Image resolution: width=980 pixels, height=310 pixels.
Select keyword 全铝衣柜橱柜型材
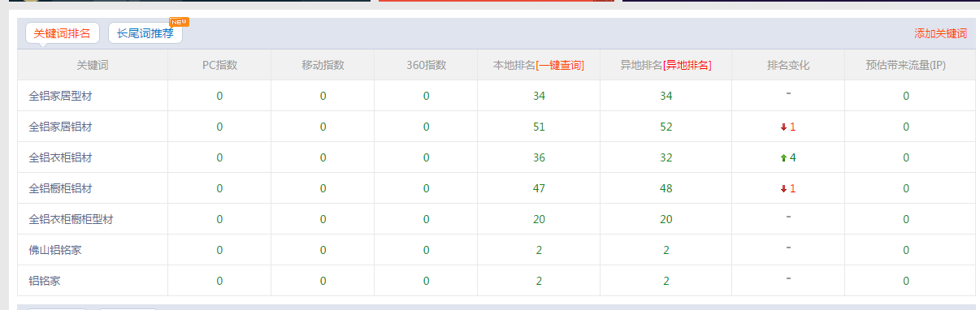coord(71,219)
